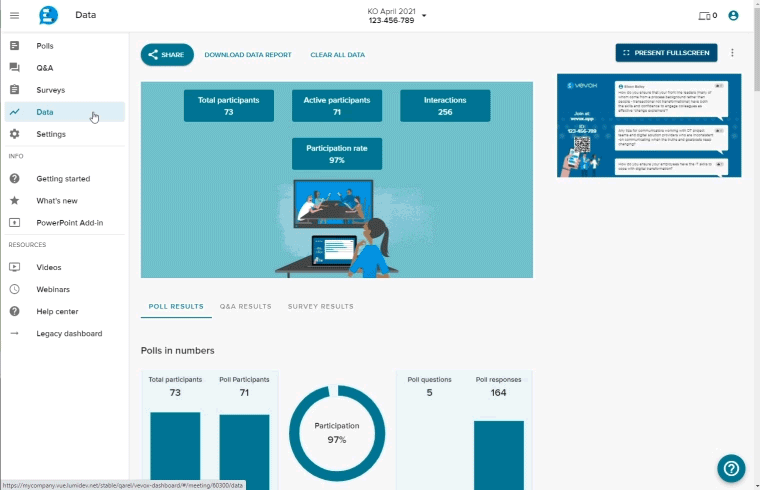Open the Polls page
The image size is (760, 490).
[65, 46]
